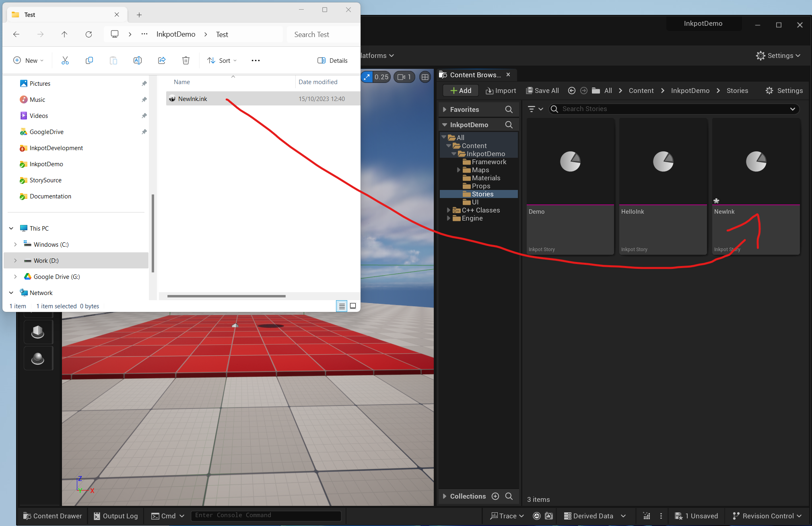
Task: Select the HelloInk story asset thumbnail
Action: [x=663, y=162]
